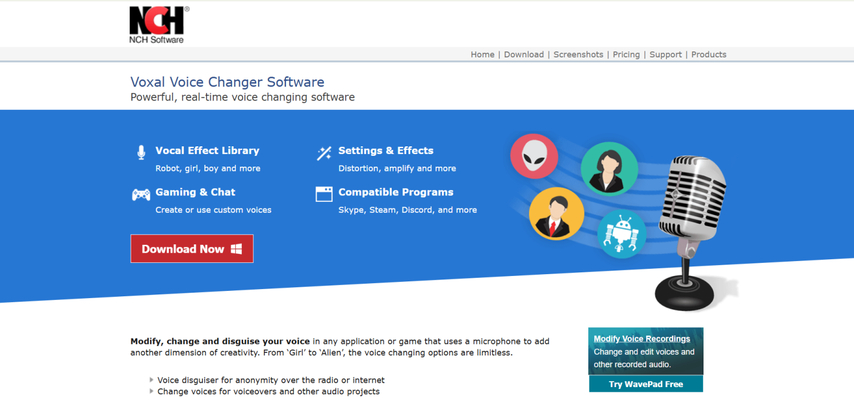This screenshot has width=854, height=402.
Task: Click the red Download Now button
Action: tap(192, 249)
